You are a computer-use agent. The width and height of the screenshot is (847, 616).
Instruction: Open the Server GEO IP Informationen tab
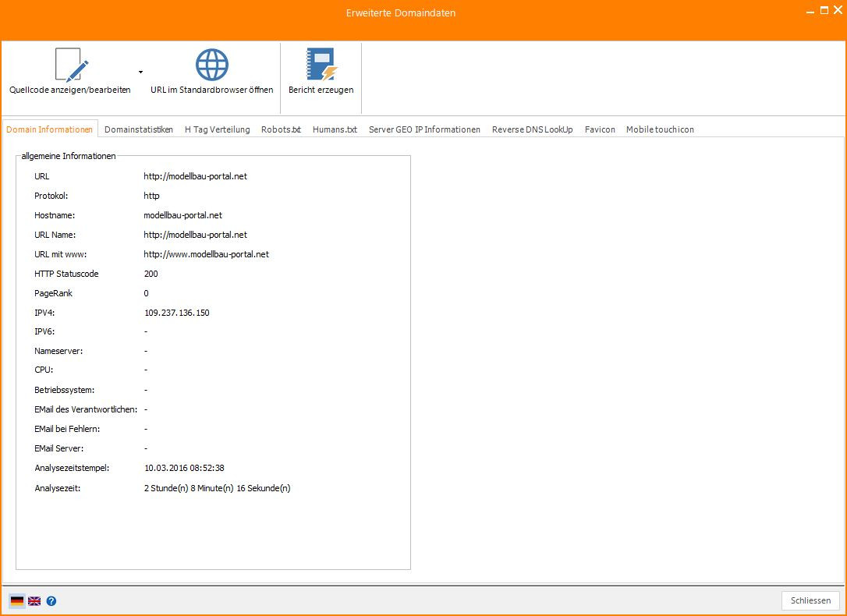(x=424, y=129)
